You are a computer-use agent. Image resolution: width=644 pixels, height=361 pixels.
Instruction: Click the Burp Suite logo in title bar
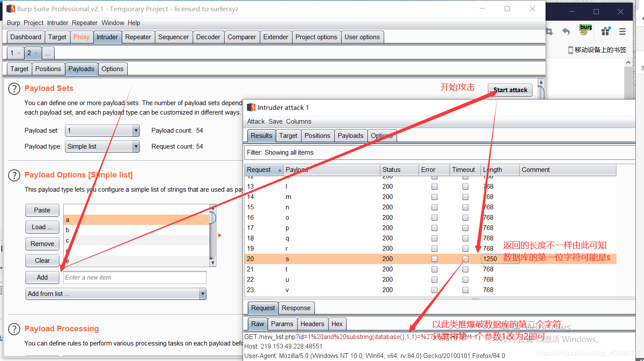(x=11, y=9)
